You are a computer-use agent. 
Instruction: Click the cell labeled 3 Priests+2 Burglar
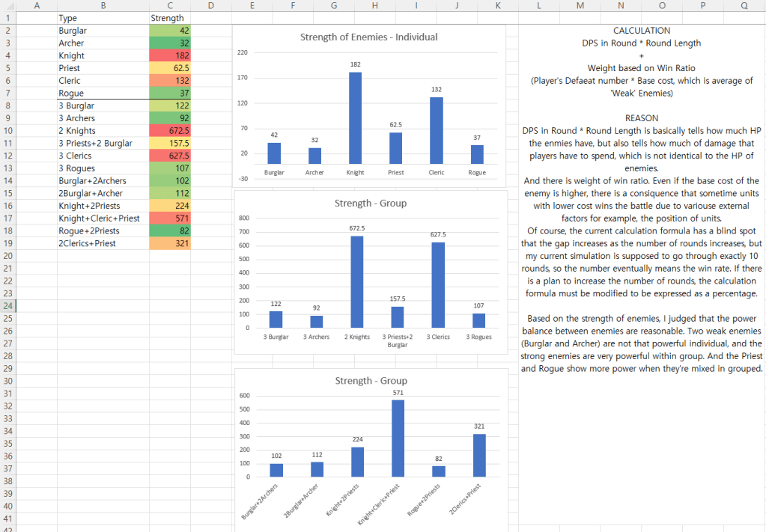coord(103,143)
